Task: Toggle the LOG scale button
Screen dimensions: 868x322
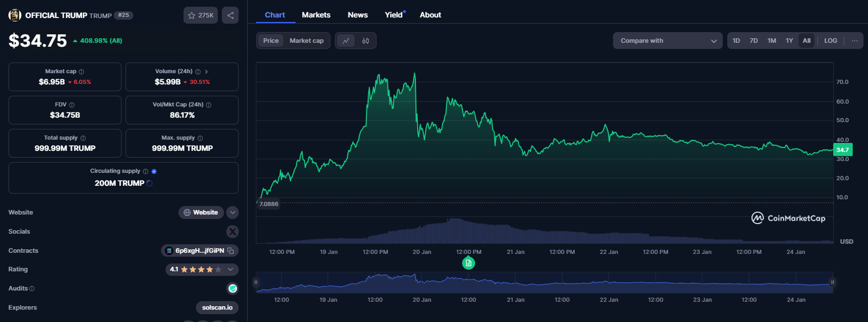Action: pos(831,41)
